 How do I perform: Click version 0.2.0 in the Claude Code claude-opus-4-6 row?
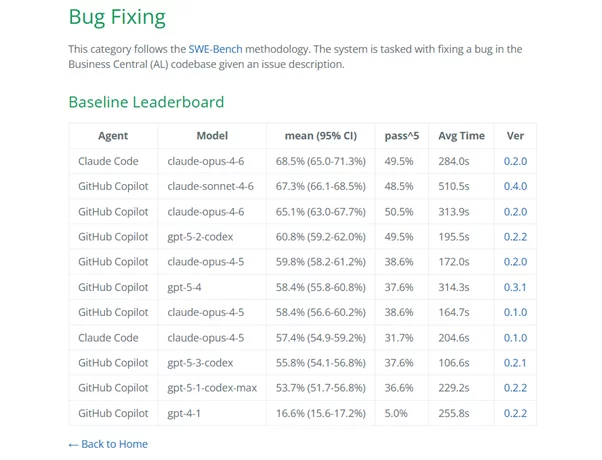[x=515, y=161]
